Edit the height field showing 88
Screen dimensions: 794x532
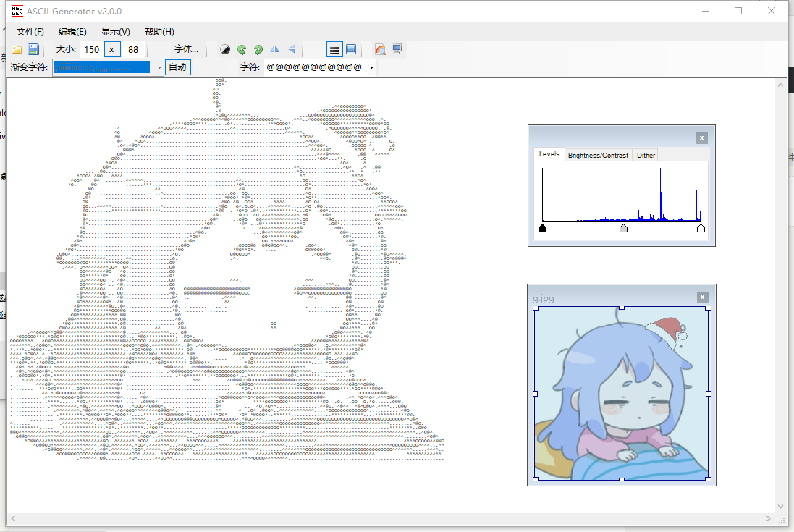coord(133,50)
